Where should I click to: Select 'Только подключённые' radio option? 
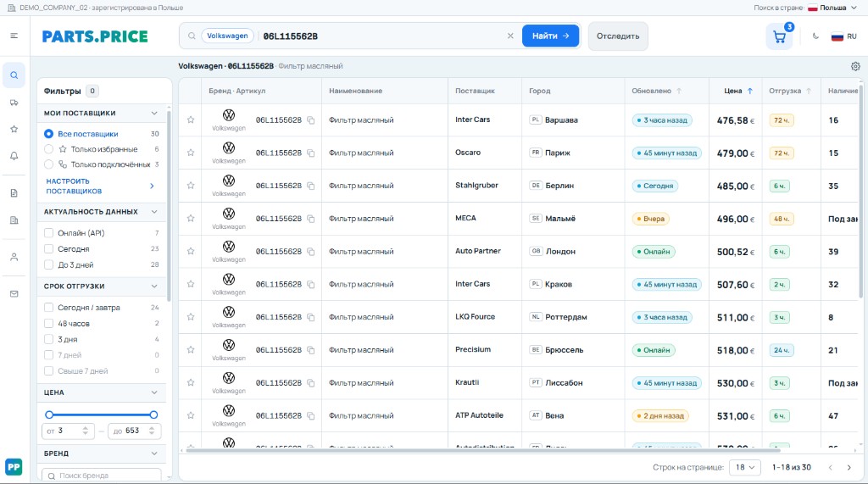click(x=48, y=164)
